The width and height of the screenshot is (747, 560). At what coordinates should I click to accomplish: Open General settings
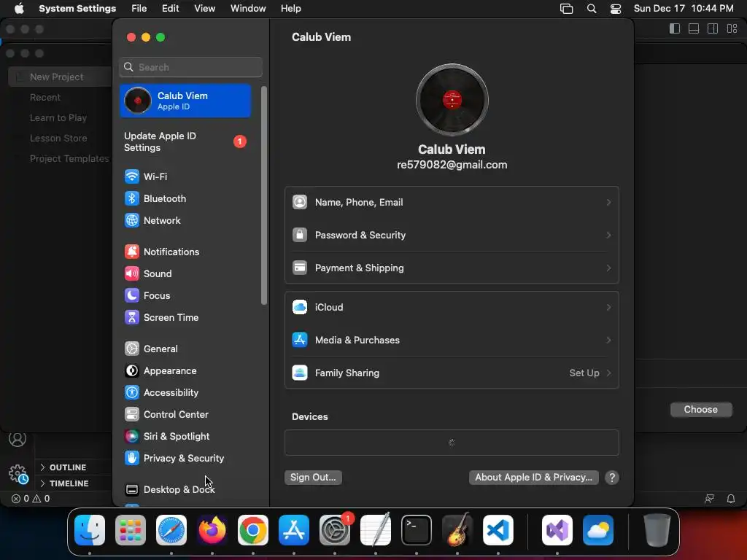[185, 349]
